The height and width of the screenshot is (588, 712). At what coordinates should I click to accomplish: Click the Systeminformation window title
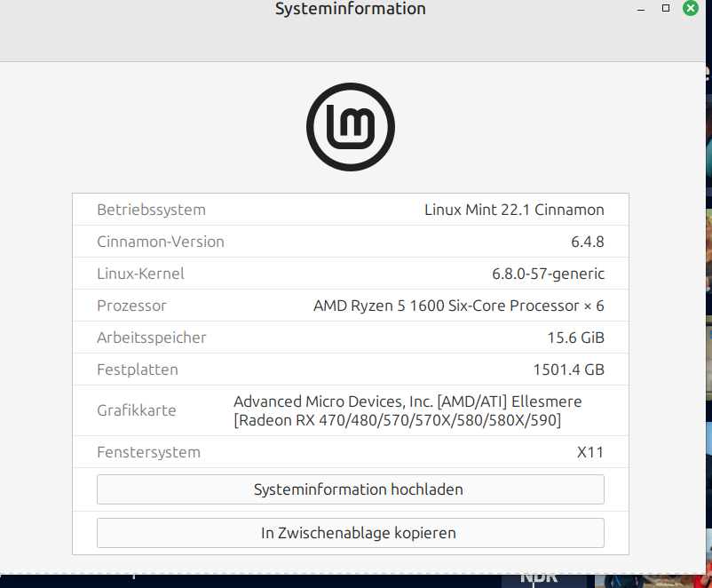[350, 8]
